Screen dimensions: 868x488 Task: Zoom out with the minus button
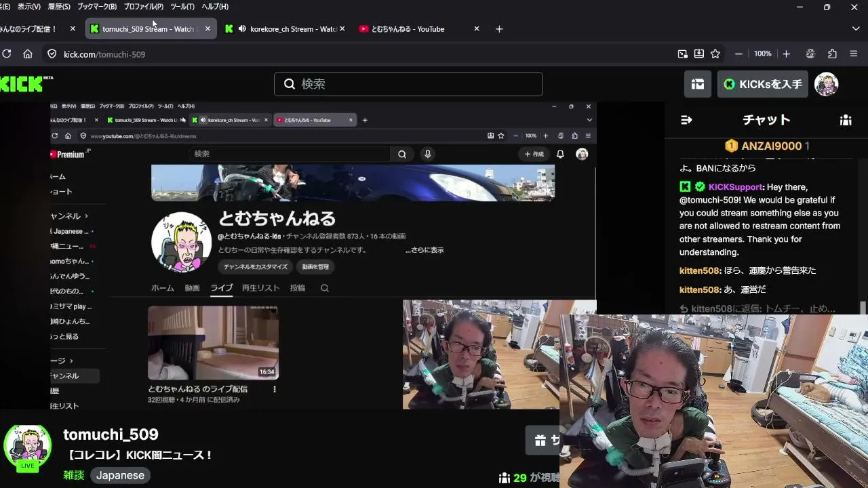pos(738,54)
